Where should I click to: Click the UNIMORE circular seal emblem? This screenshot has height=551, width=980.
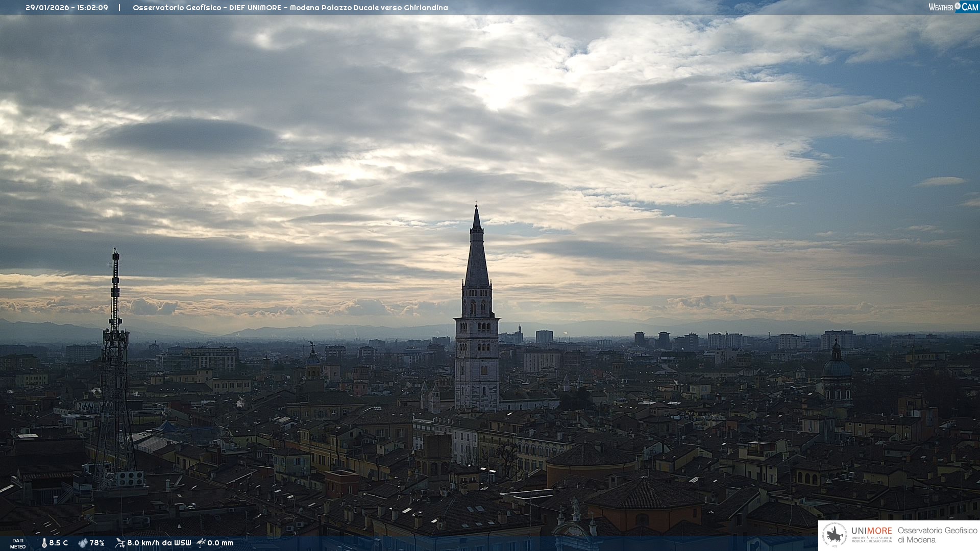click(x=835, y=535)
